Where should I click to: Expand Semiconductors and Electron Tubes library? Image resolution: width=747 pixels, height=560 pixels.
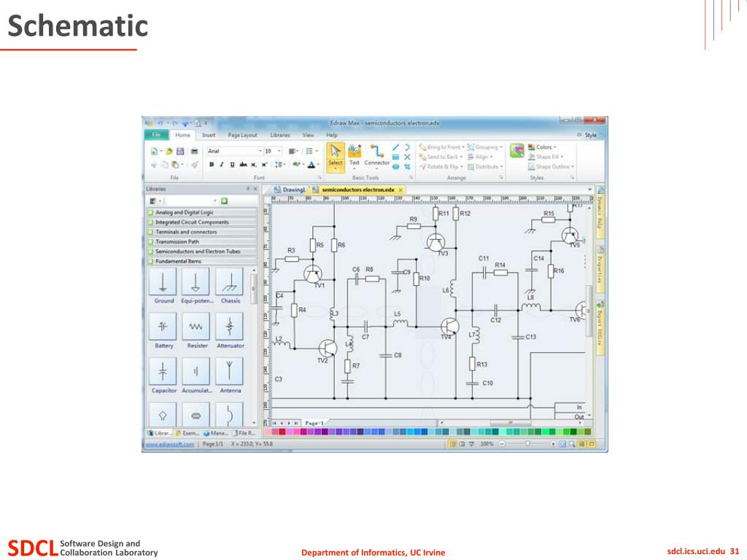coord(202,252)
